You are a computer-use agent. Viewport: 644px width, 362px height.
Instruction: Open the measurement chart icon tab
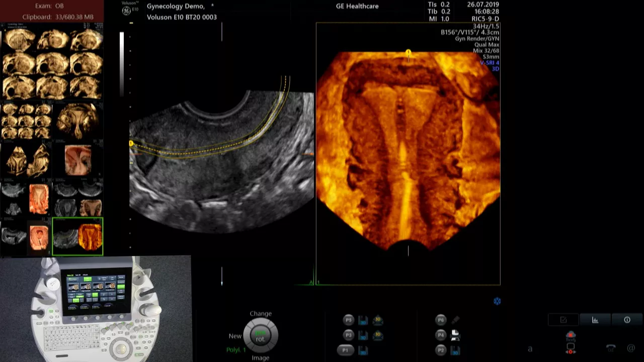(x=595, y=320)
